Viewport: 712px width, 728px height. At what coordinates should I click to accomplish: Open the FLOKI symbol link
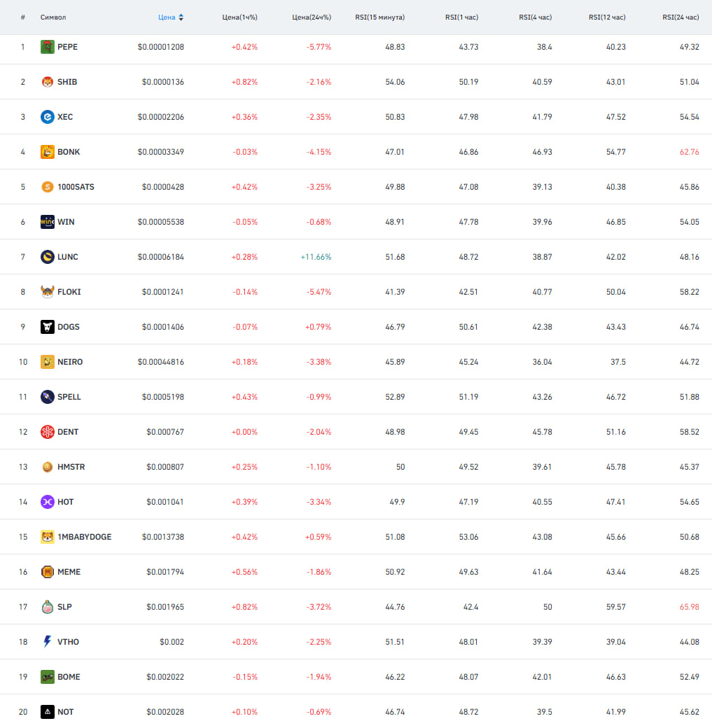69,292
